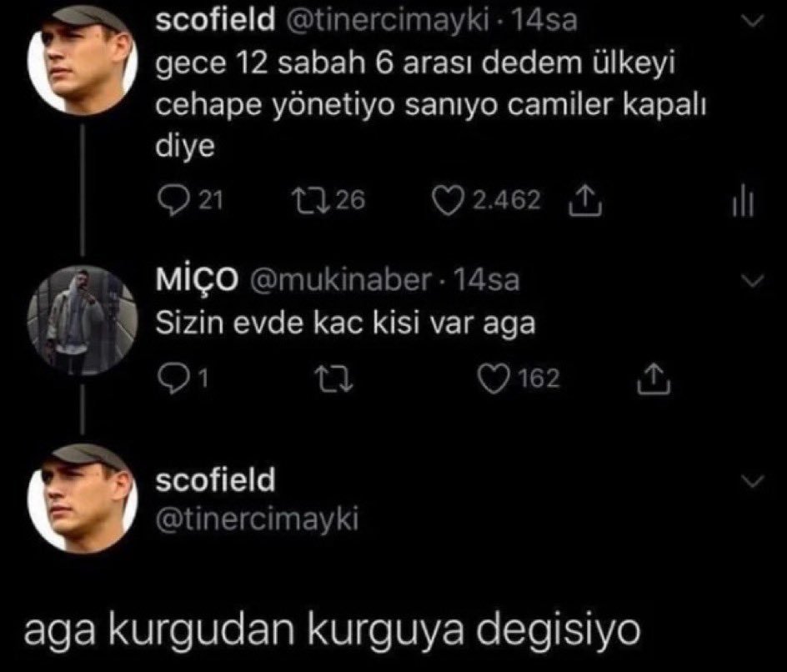View MİÇO's profile picture
Image resolution: width=787 pixels, height=672 pixels.
80,320
